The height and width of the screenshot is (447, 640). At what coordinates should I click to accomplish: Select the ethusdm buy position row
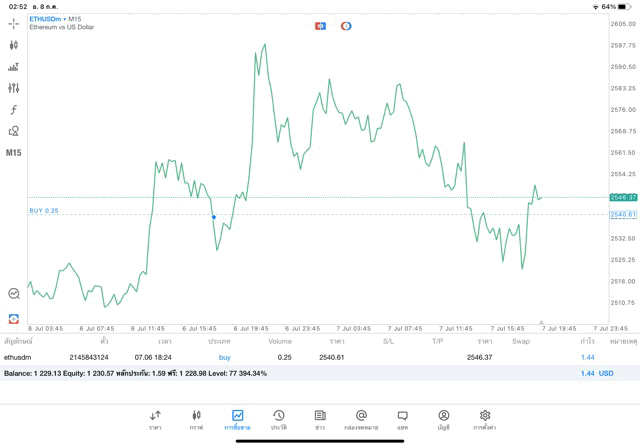click(x=300, y=357)
